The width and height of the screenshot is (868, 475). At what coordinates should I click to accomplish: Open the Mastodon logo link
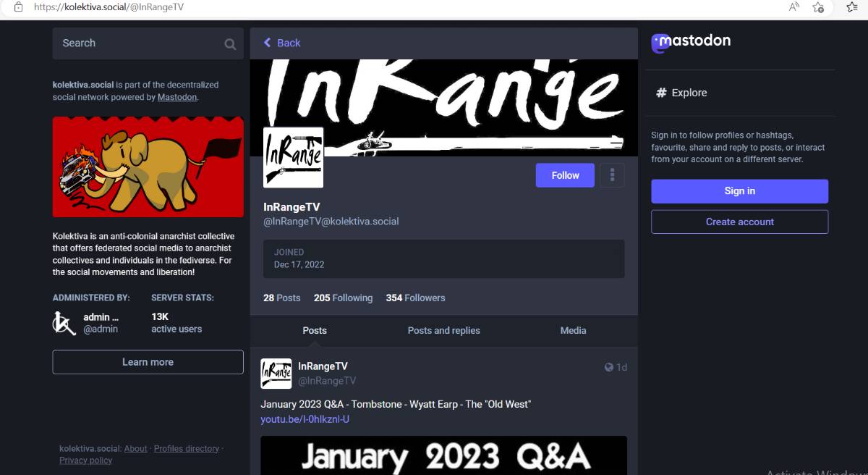(x=691, y=43)
